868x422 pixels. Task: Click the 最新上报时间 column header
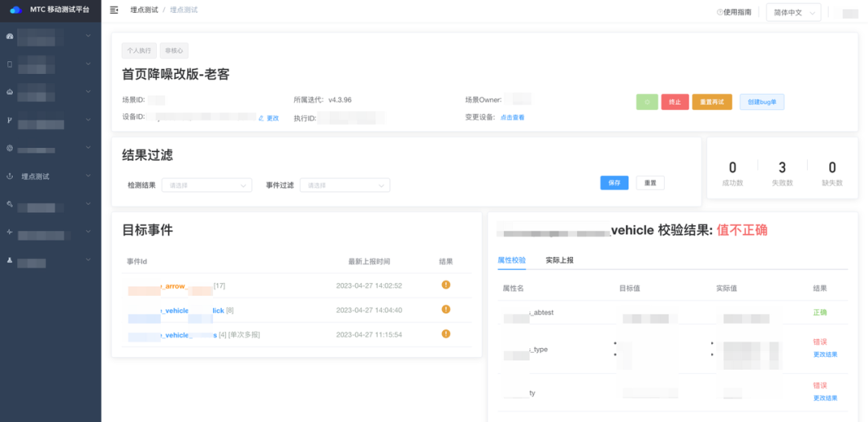(369, 261)
